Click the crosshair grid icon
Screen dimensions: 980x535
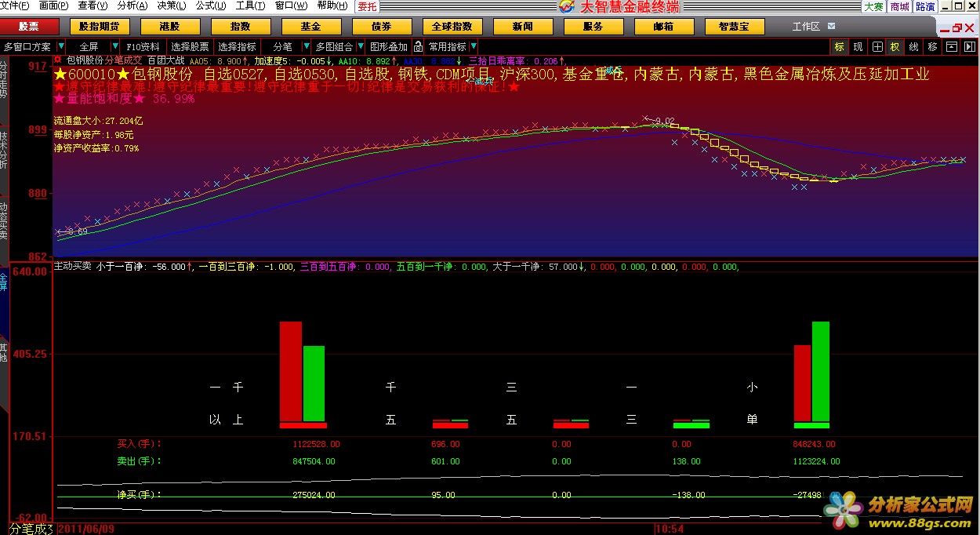pos(877,47)
